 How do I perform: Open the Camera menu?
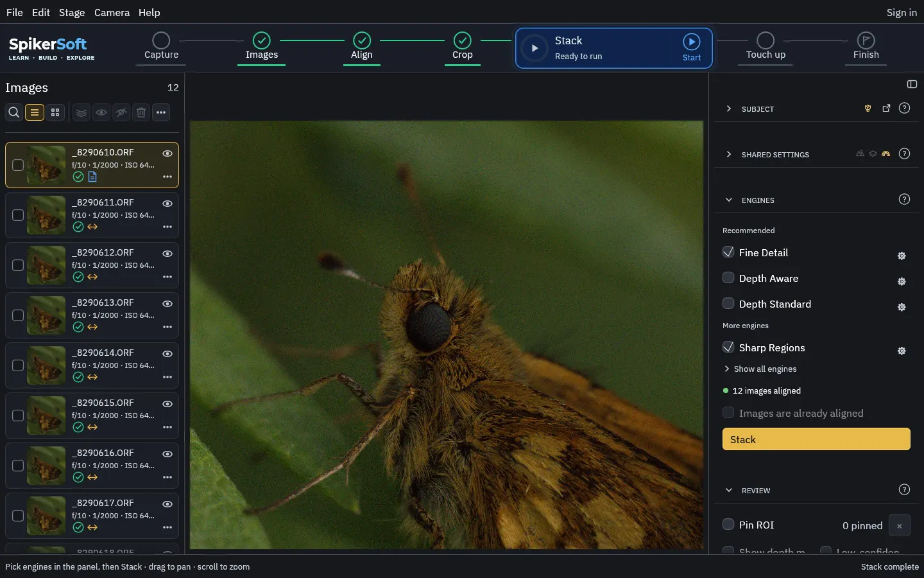coord(112,12)
